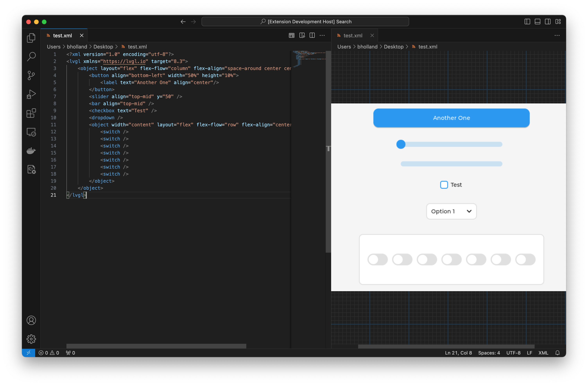Open the Remote Explorer panel
Image resolution: width=588 pixels, height=386 pixels.
click(31, 132)
